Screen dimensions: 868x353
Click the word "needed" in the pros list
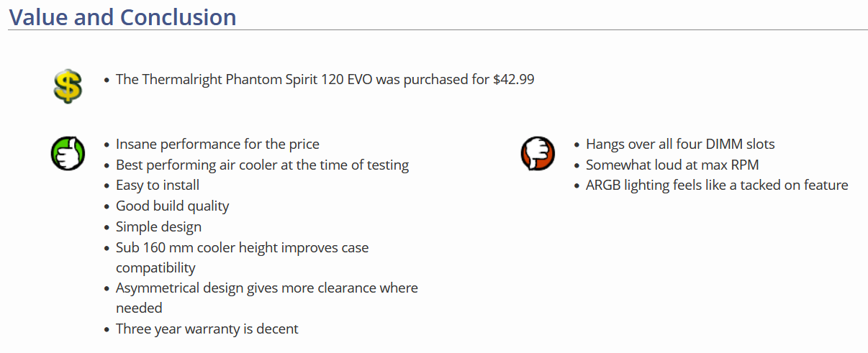click(x=139, y=308)
